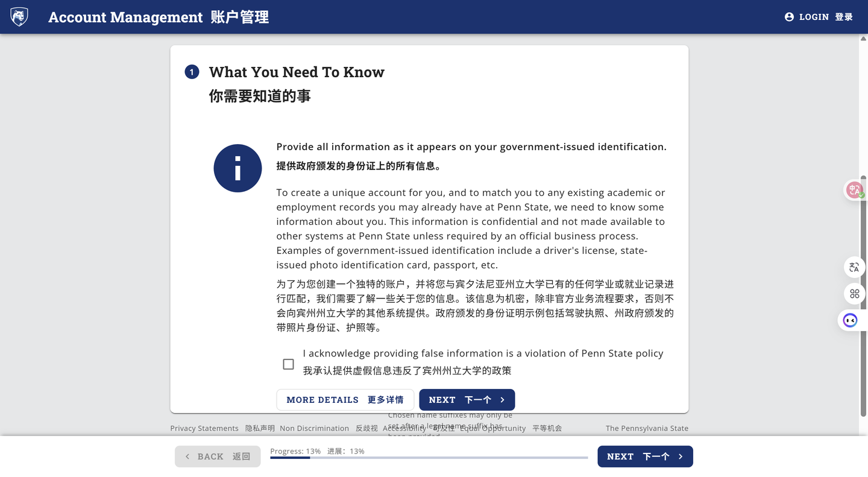Click the chevron arrow on the bottom NEXT button

pos(681,456)
